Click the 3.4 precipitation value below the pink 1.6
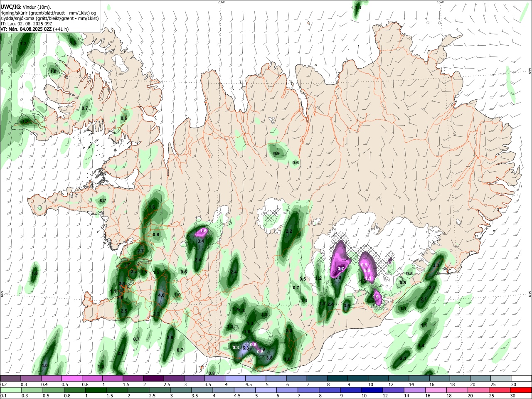Image resolution: width=532 pixels, height=399 pixels. [201, 241]
